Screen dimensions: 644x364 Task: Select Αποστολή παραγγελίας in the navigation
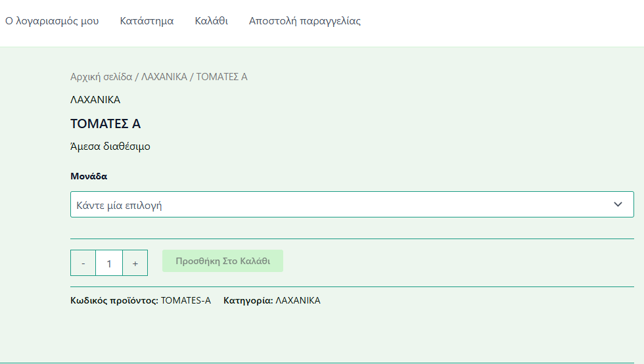[304, 21]
